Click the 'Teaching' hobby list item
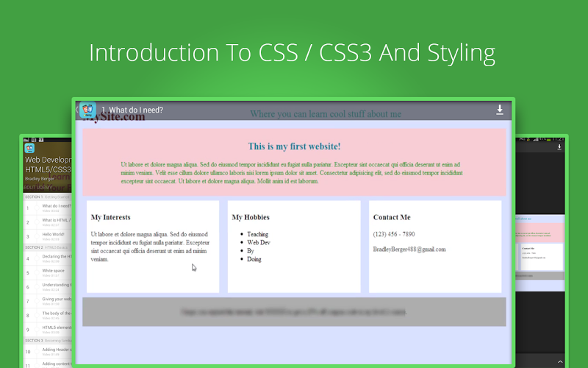The height and width of the screenshot is (368, 588). [x=258, y=234]
